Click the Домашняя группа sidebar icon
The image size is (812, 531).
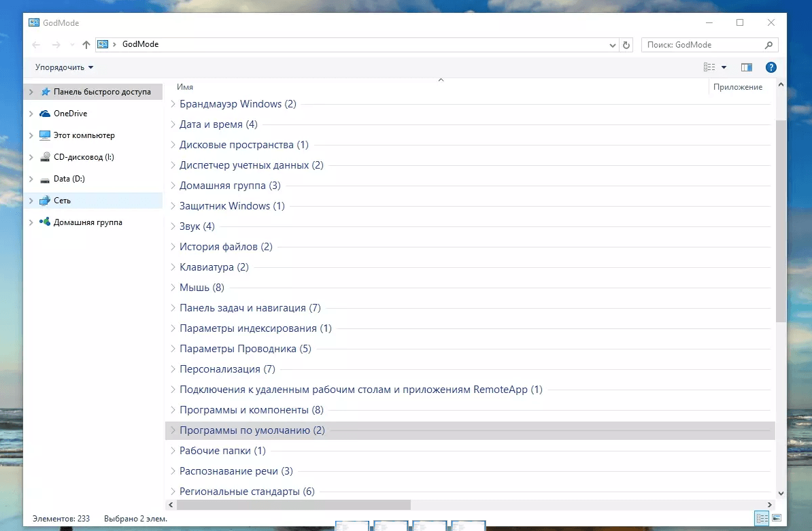(x=45, y=222)
